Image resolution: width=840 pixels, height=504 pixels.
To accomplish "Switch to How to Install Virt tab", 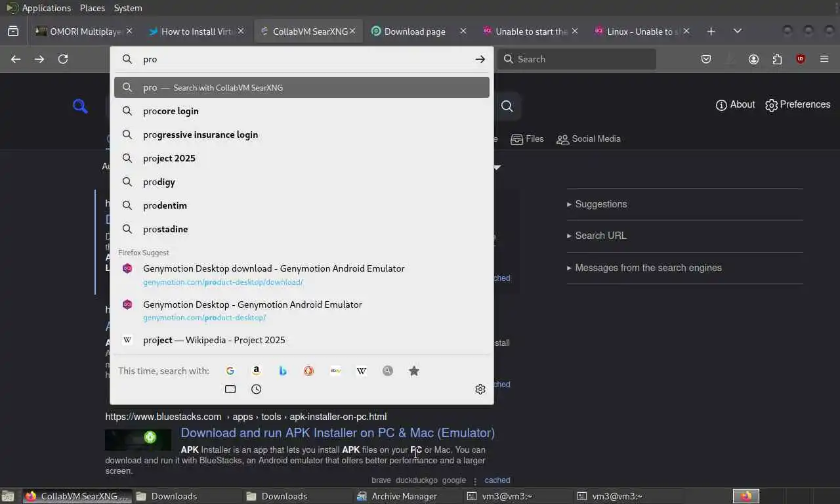I will [197, 31].
